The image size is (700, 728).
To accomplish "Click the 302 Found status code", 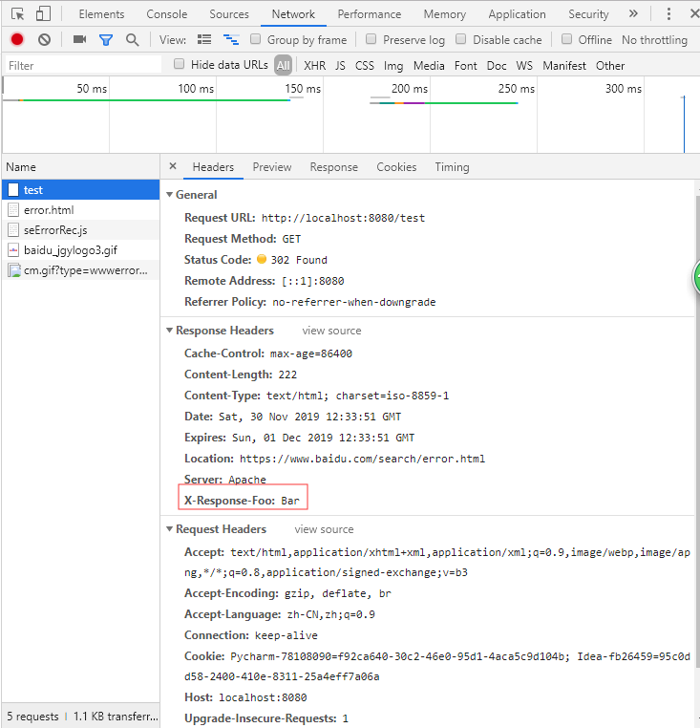I will click(299, 260).
